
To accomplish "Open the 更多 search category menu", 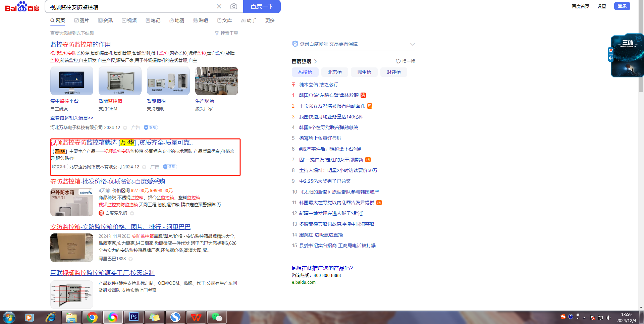I will [x=270, y=20].
